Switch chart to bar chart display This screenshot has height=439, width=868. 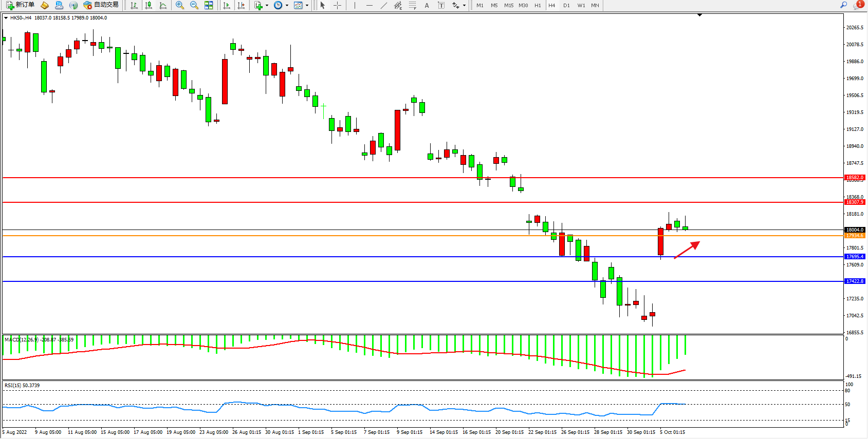(x=134, y=5)
